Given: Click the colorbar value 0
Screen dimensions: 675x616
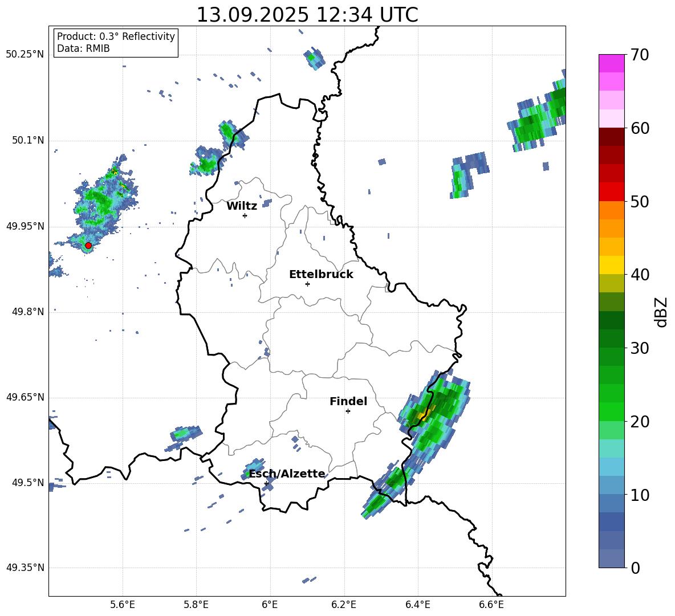Looking at the screenshot, I should [x=635, y=568].
